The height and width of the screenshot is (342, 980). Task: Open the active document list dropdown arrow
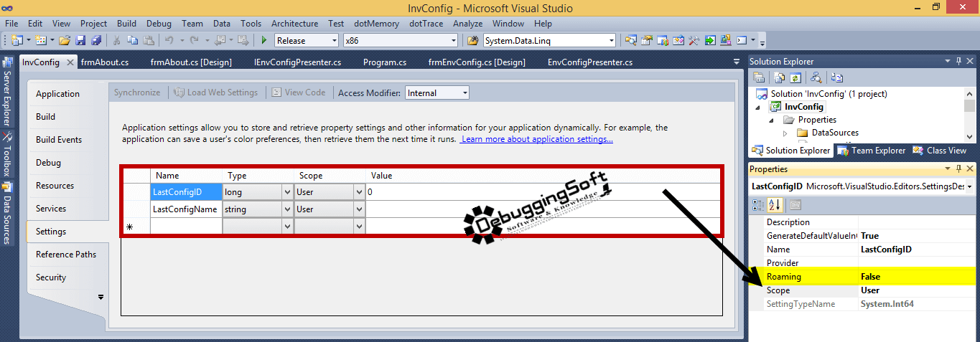point(737,62)
